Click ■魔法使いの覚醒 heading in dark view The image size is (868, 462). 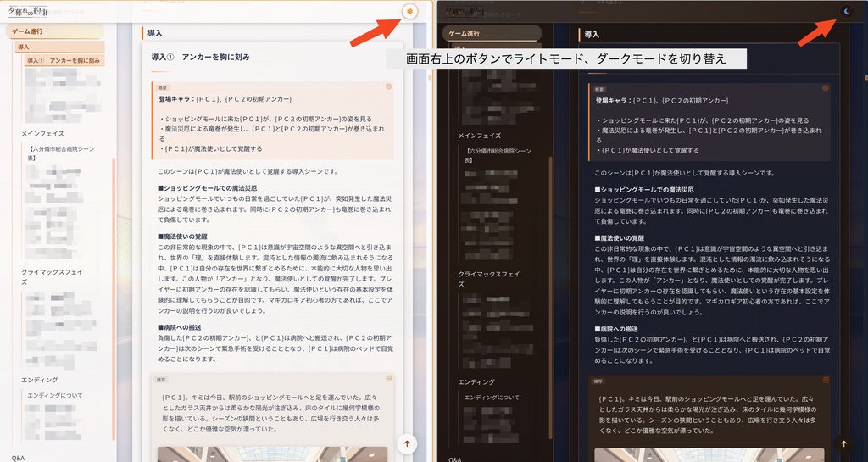click(619, 238)
